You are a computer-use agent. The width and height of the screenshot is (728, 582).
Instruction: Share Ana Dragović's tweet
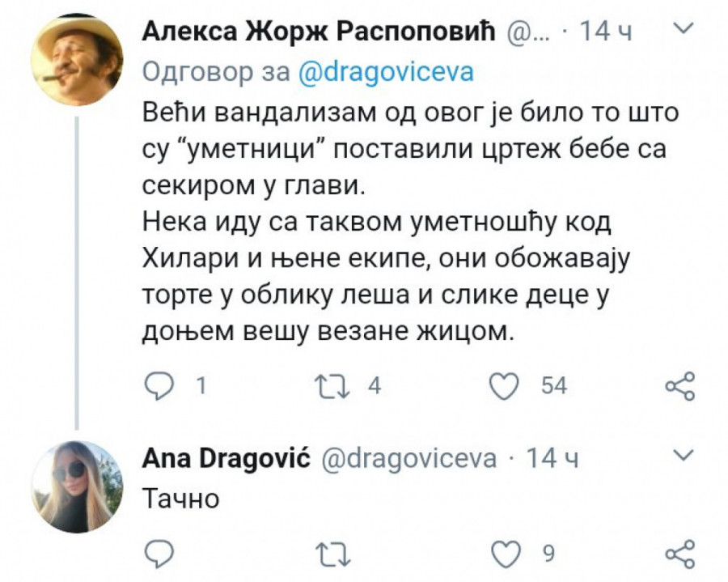click(679, 554)
